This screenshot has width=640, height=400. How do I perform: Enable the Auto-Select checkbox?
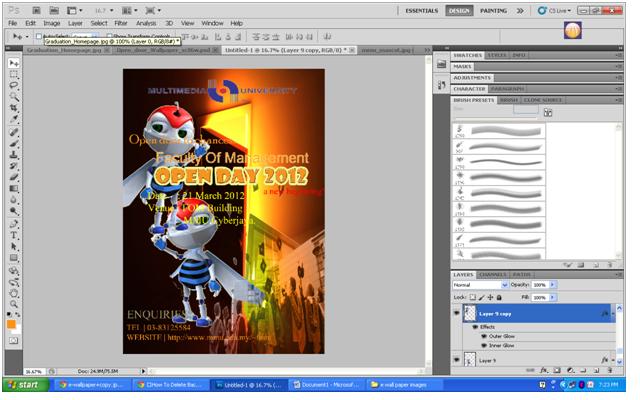(x=39, y=37)
